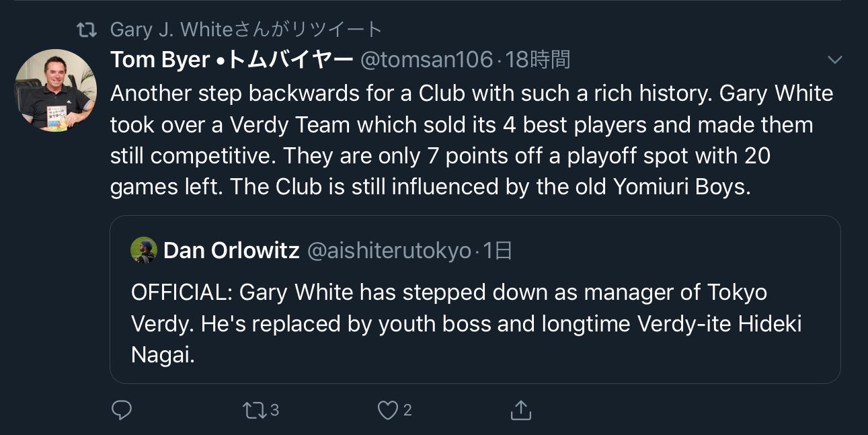Click the '1日' timestamp of the quoted tweet

(498, 251)
